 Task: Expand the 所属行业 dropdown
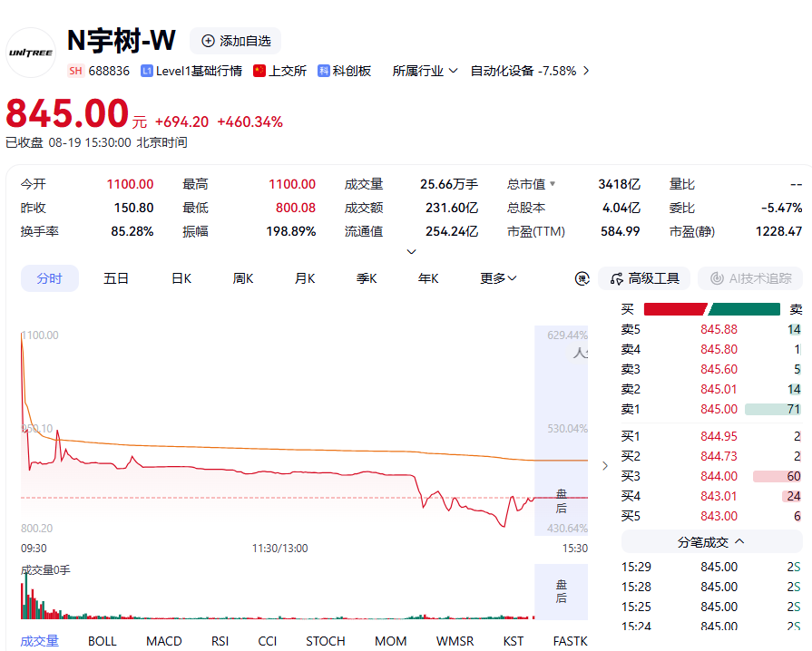pos(425,71)
